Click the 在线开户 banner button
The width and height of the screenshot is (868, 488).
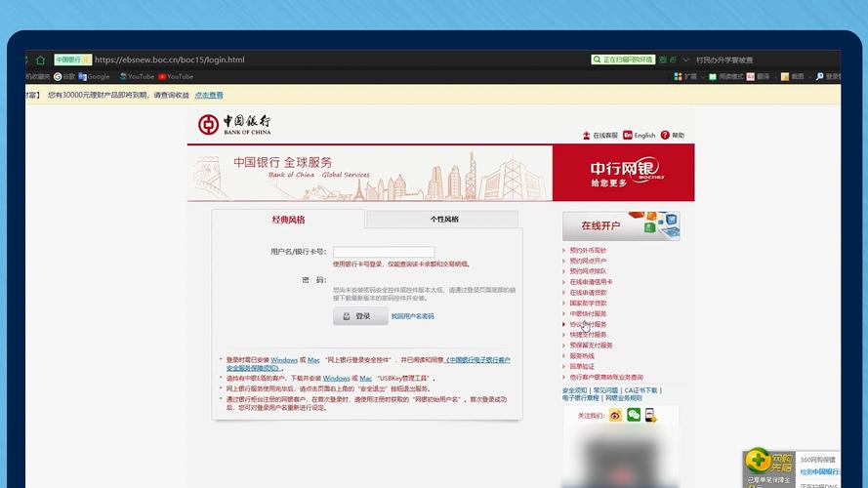pos(621,225)
